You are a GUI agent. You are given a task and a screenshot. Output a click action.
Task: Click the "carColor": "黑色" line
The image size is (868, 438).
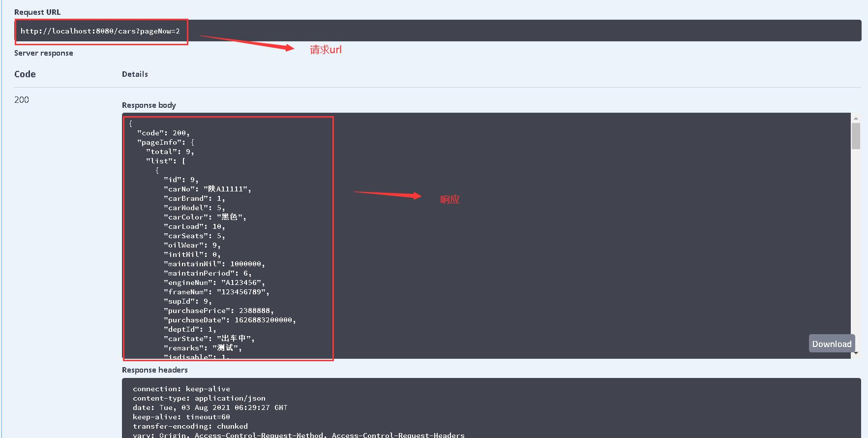(x=205, y=217)
